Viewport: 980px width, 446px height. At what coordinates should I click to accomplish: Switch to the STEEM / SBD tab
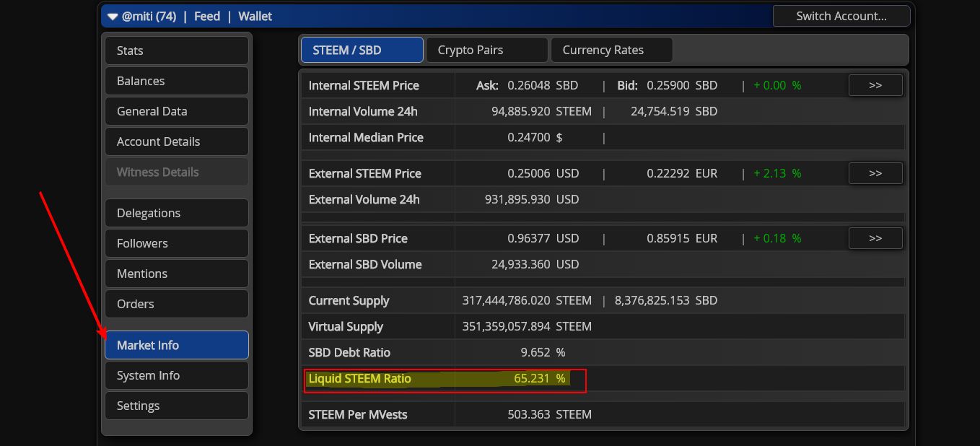click(362, 50)
